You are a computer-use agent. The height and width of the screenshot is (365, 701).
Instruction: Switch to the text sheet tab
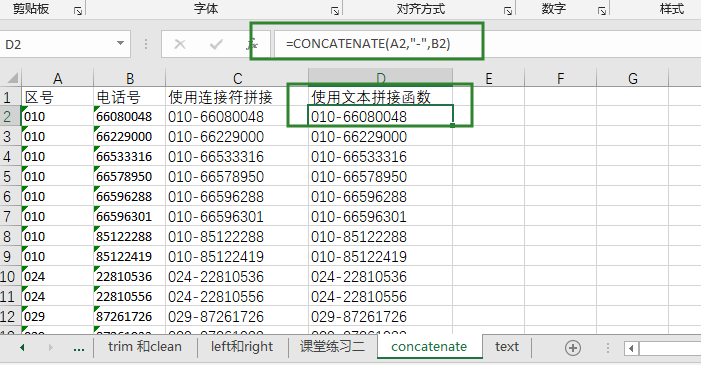[507, 347]
